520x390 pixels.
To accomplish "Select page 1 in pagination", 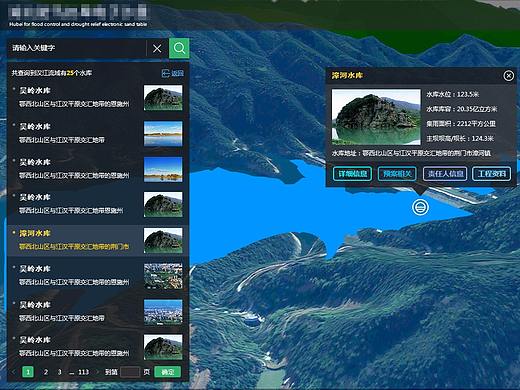I will pyautogui.click(x=28, y=372).
